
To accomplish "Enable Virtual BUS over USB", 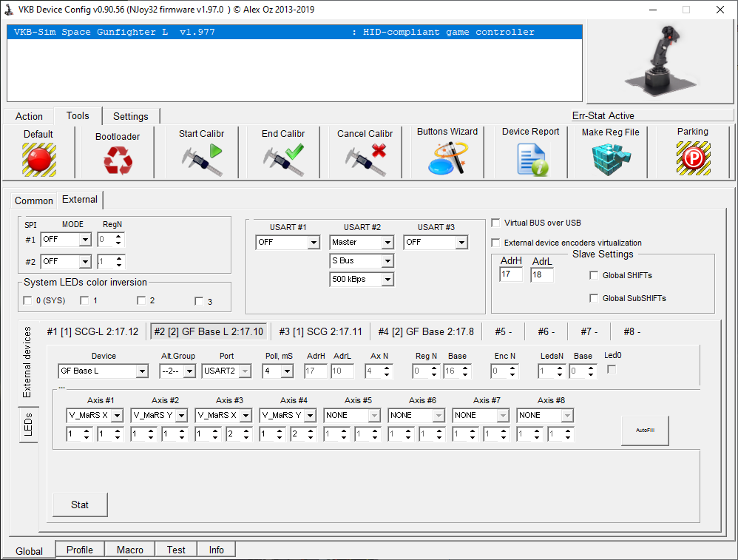I will (495, 223).
